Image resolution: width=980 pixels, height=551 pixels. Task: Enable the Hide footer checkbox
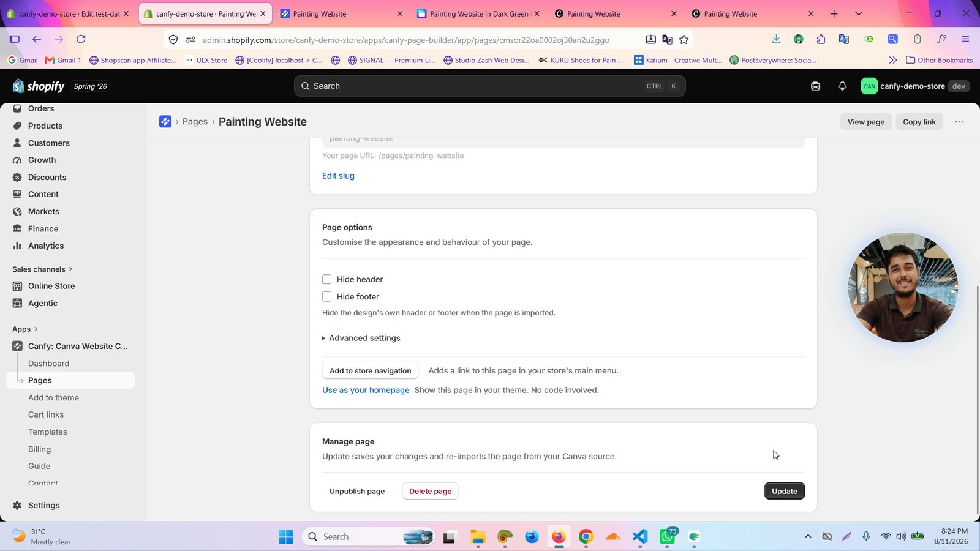[x=327, y=296]
